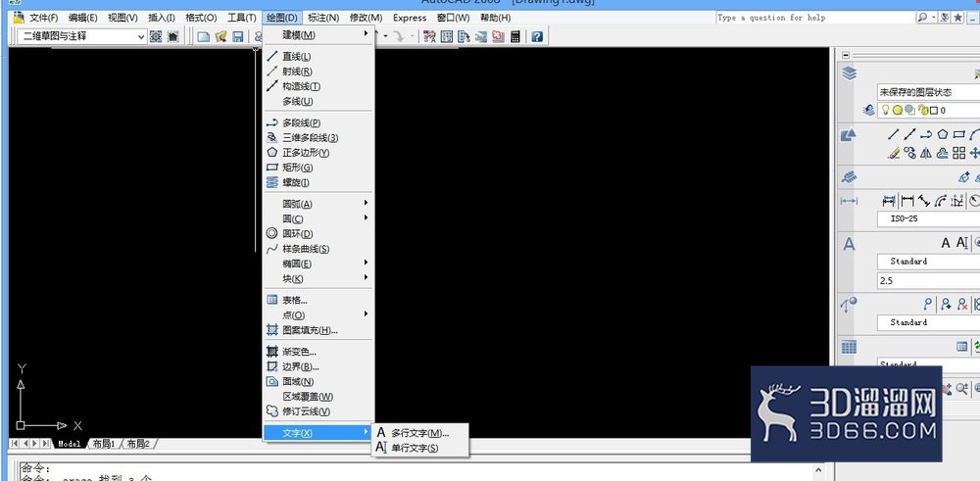Screen dimensions: 980x481
Task: Click the layers stack icon in the dashboard
Action: click(x=850, y=73)
